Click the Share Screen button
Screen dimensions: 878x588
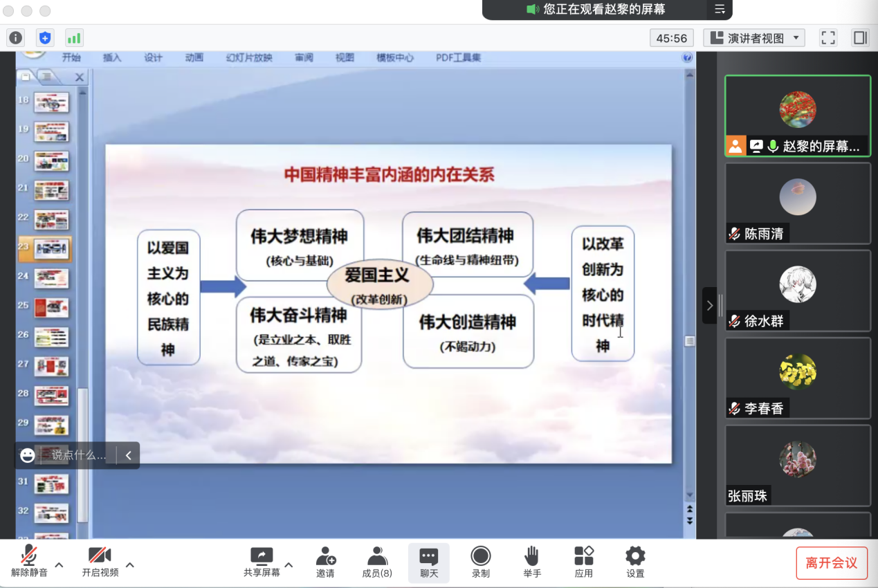pyautogui.click(x=262, y=562)
